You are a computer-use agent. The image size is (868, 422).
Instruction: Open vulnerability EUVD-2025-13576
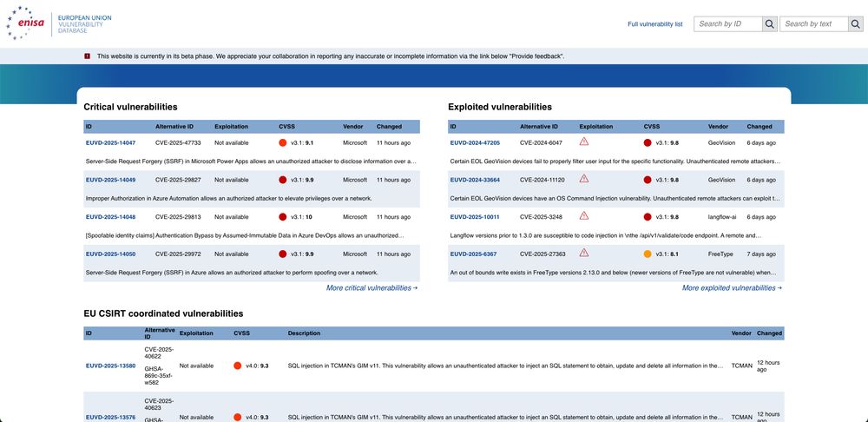pos(110,417)
